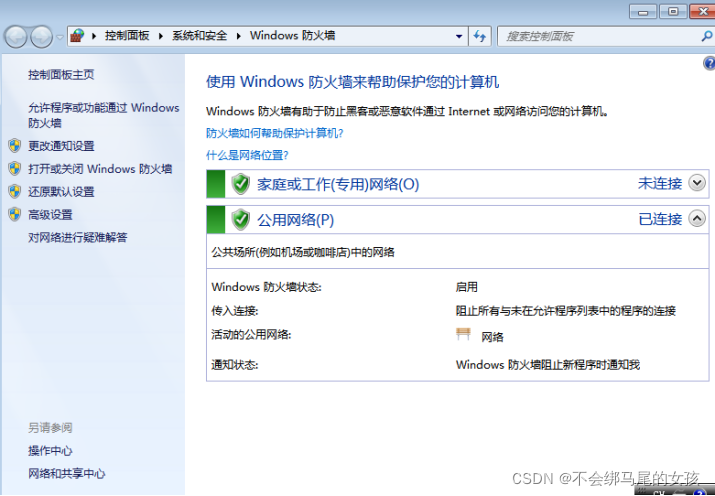This screenshot has width=715, height=496.
Task: Open the address bar history dropdown
Action: tap(459, 36)
